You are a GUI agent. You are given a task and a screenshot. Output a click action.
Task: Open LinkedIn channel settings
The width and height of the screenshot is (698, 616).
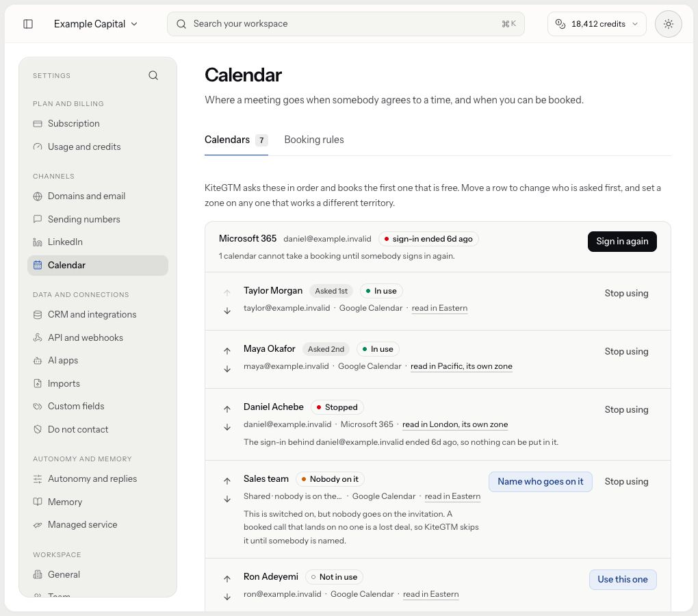tap(98, 242)
